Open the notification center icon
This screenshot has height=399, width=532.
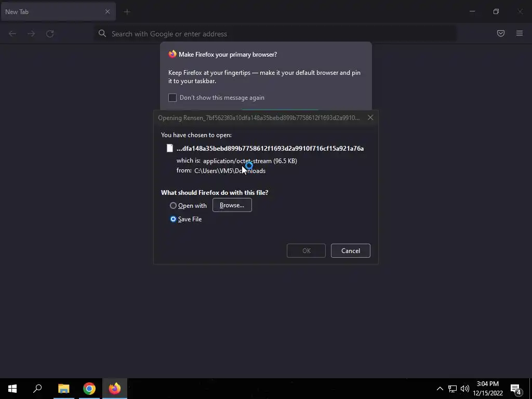click(x=516, y=389)
